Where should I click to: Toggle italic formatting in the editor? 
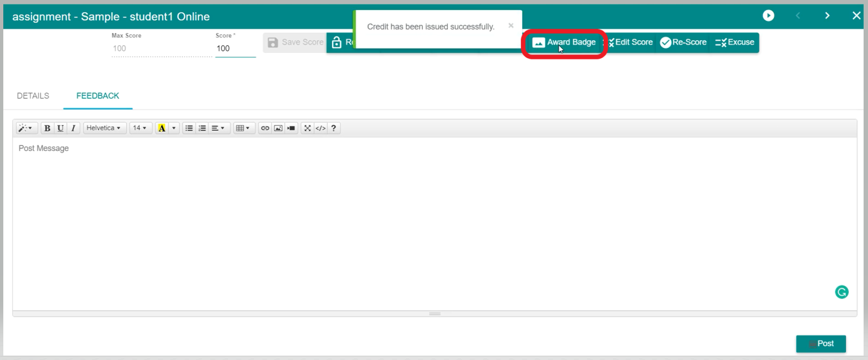(x=73, y=128)
